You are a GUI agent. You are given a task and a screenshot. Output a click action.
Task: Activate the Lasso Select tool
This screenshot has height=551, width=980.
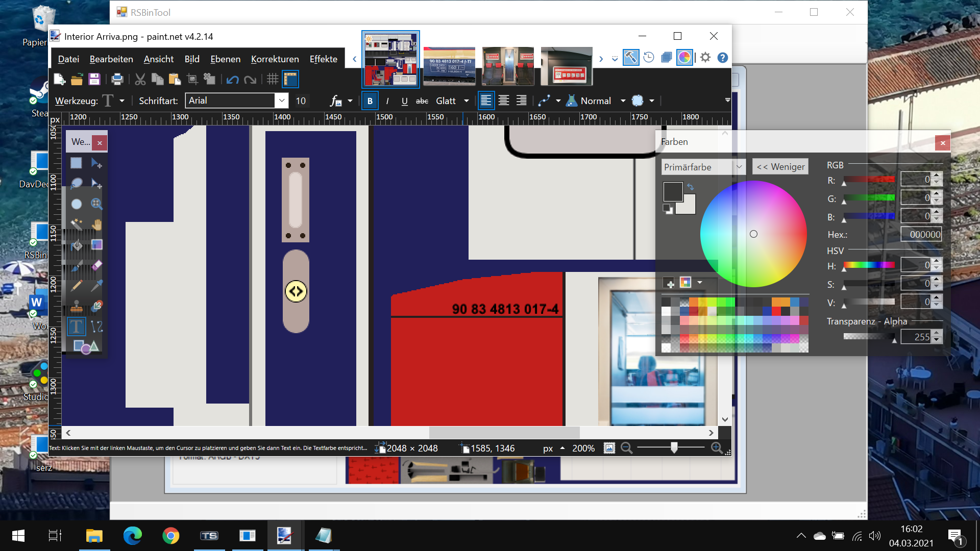[77, 183]
